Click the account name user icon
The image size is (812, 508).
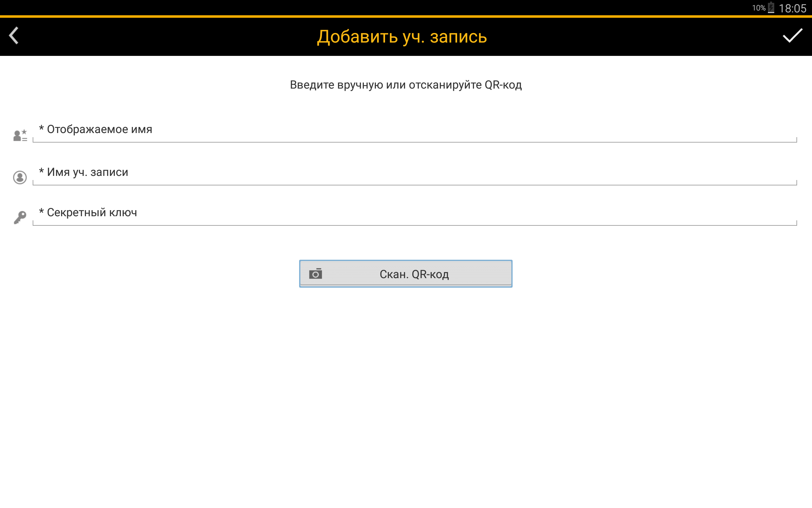coord(20,177)
